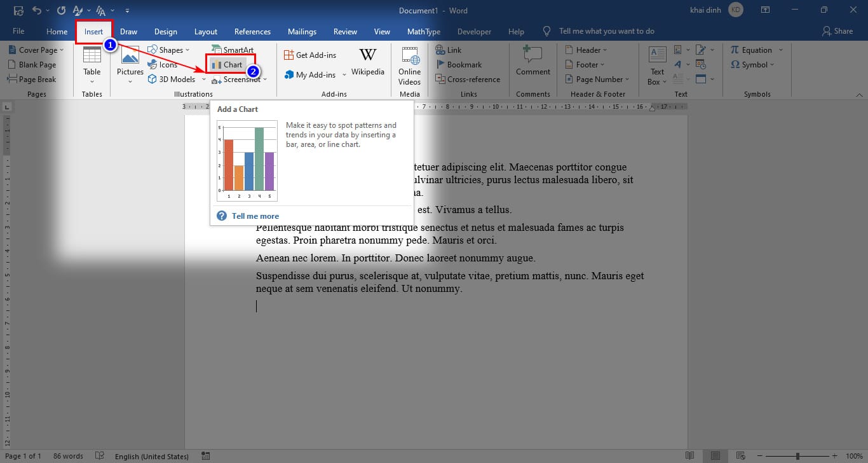Switch to the Home tab
Screen dimensions: 868x463
tap(57, 31)
